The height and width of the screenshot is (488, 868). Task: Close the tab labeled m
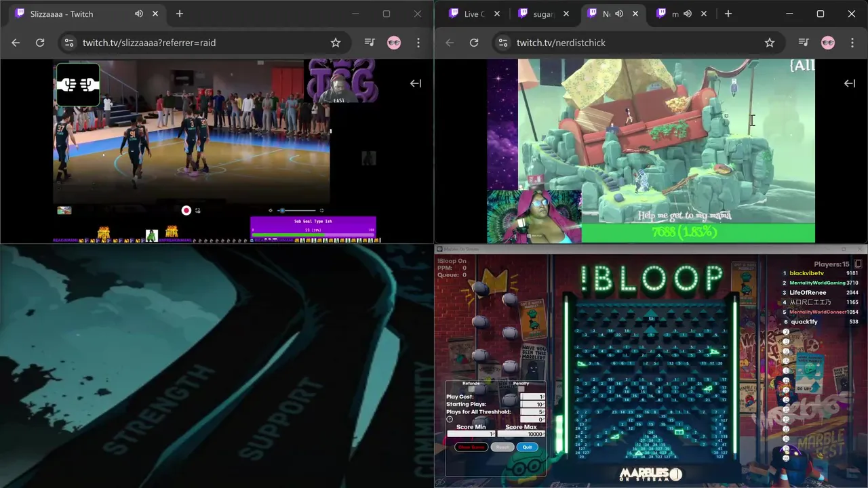(704, 14)
